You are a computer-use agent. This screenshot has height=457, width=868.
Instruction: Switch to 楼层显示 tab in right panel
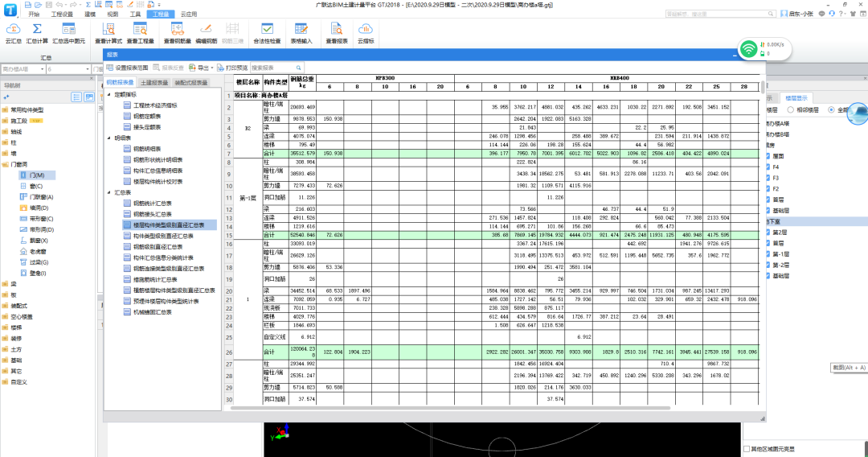(796, 98)
